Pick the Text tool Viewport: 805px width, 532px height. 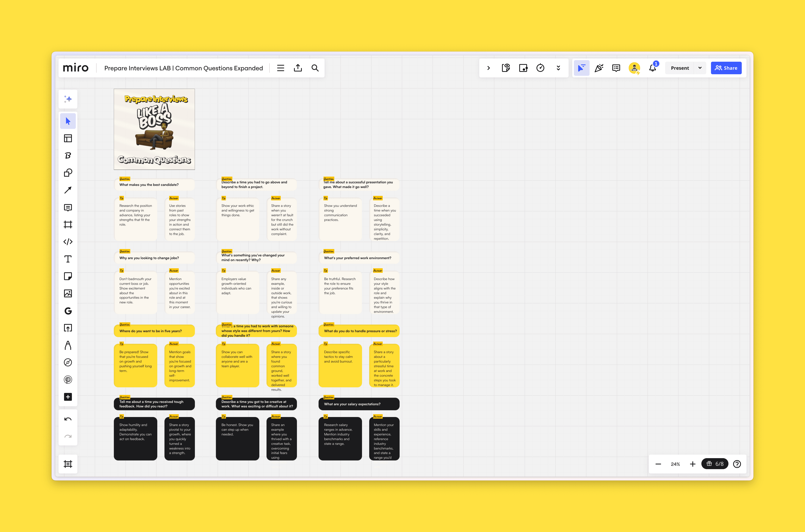pyautogui.click(x=68, y=259)
